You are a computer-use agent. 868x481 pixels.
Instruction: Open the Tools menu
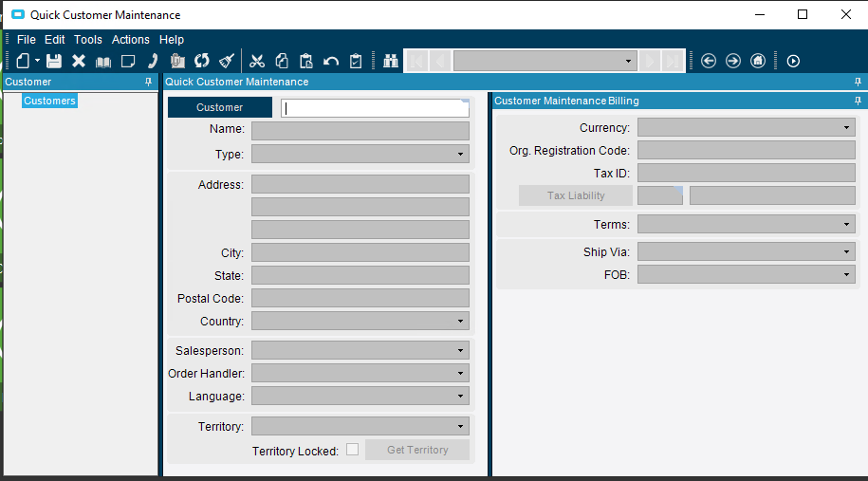tap(88, 39)
